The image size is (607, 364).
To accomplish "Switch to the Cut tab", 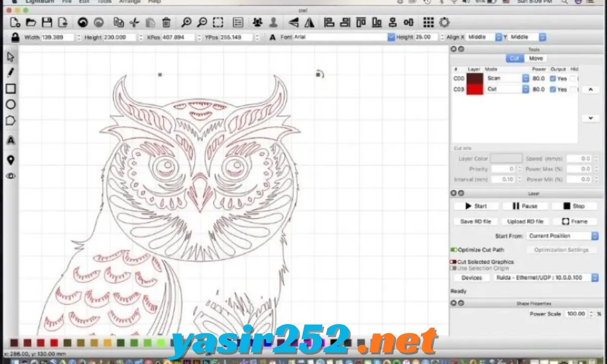I will [514, 58].
